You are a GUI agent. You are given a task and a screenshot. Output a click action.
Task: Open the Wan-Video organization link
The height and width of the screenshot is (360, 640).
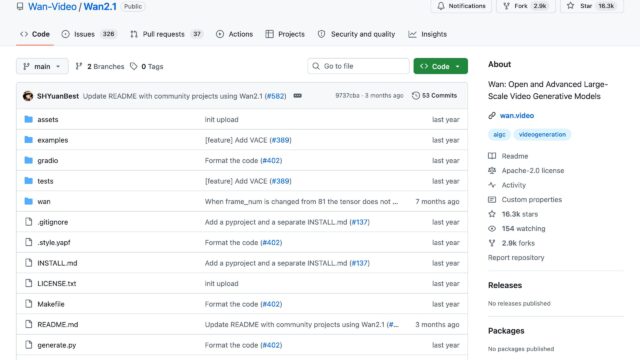(x=52, y=7)
